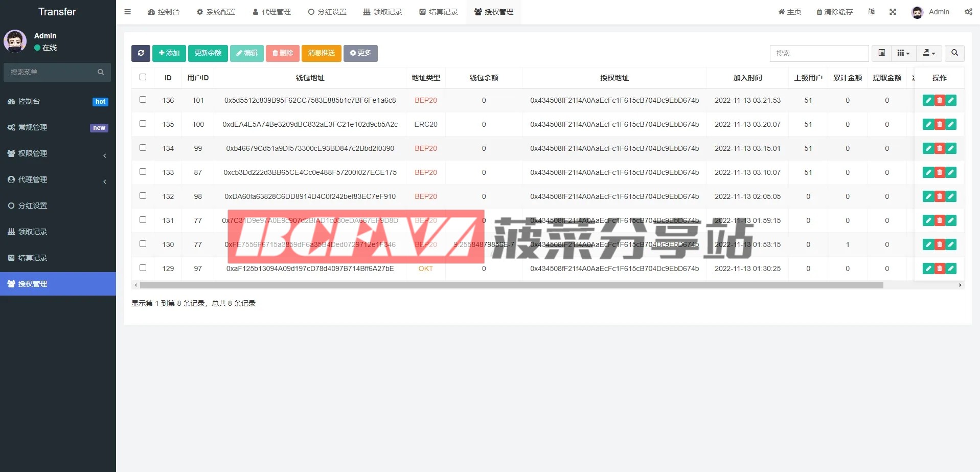Open the columns grid dropdown
Screen dimensions: 980x472
tap(903, 53)
